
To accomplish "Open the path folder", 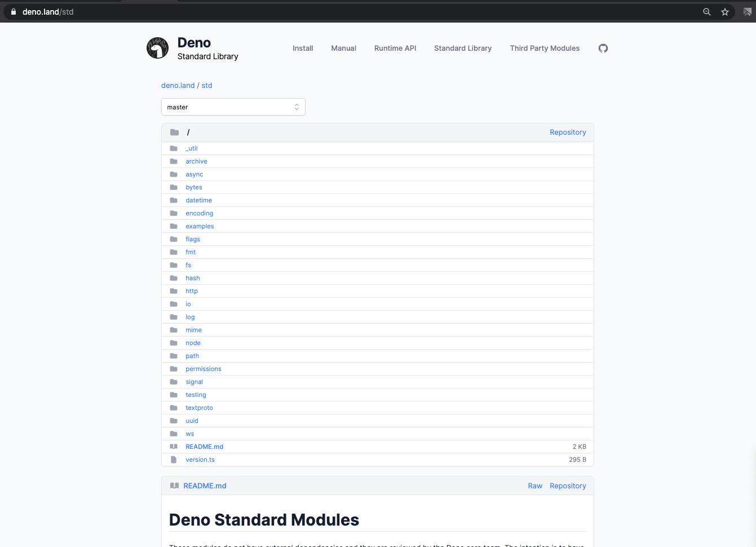I will [x=192, y=356].
